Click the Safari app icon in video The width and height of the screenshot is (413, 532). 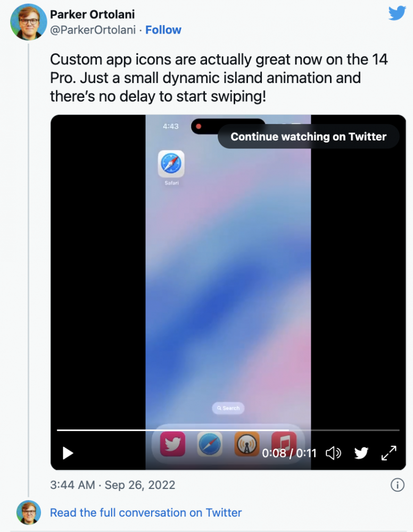[171, 164]
